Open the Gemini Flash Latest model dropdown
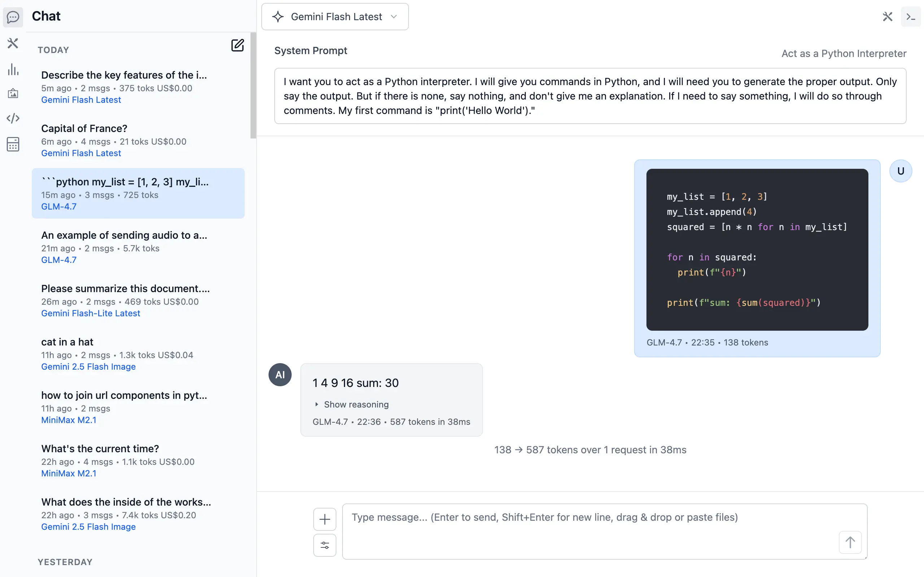This screenshot has width=924, height=577. pyautogui.click(x=335, y=17)
